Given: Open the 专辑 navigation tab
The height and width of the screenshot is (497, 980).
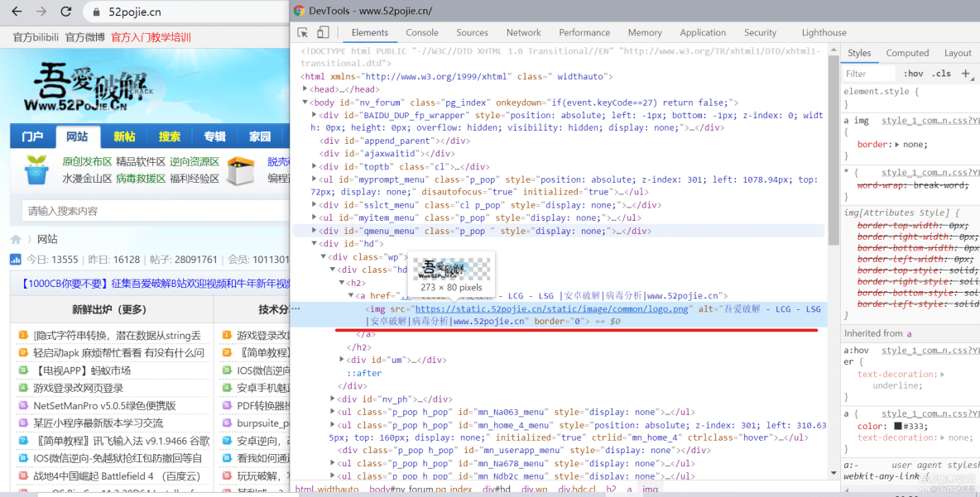Looking at the screenshot, I should point(214,136).
